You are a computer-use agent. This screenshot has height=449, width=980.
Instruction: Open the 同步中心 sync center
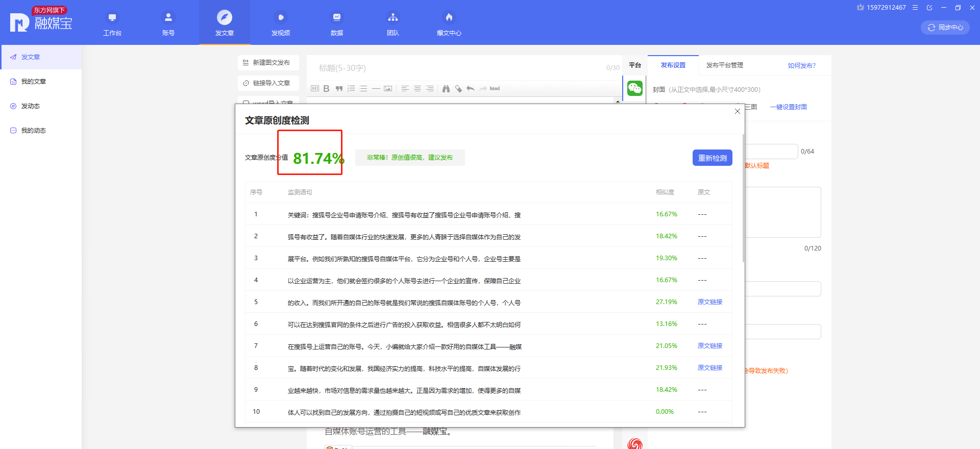945,28
